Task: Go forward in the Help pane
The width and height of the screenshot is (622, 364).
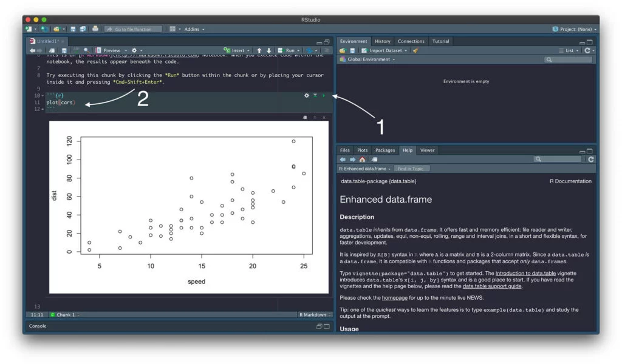Action: (x=352, y=159)
